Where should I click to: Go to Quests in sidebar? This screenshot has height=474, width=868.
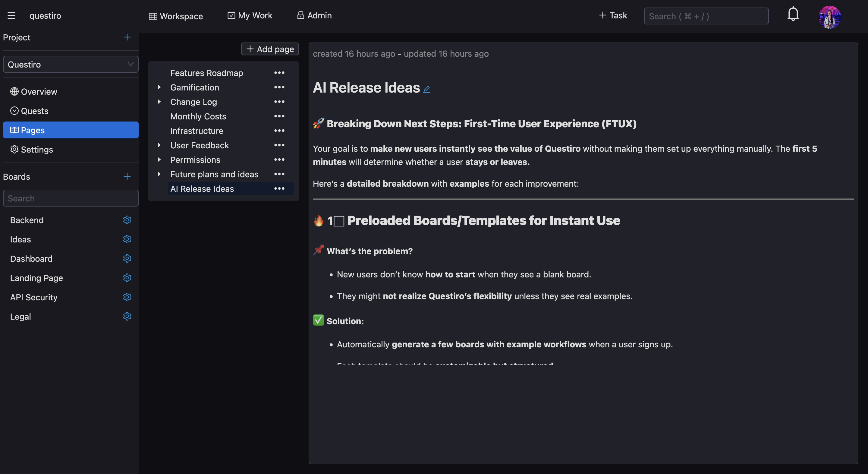pyautogui.click(x=71, y=111)
